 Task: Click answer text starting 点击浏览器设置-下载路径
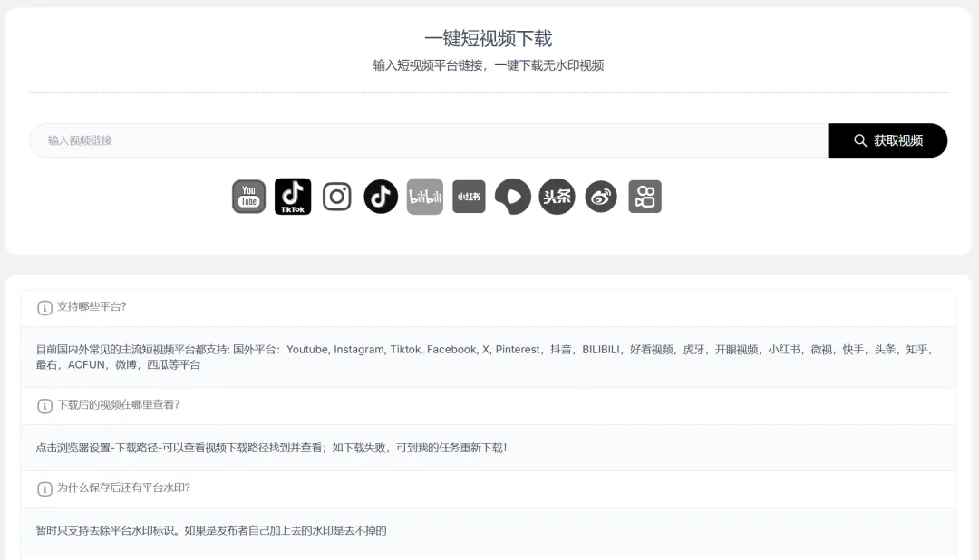tap(272, 448)
